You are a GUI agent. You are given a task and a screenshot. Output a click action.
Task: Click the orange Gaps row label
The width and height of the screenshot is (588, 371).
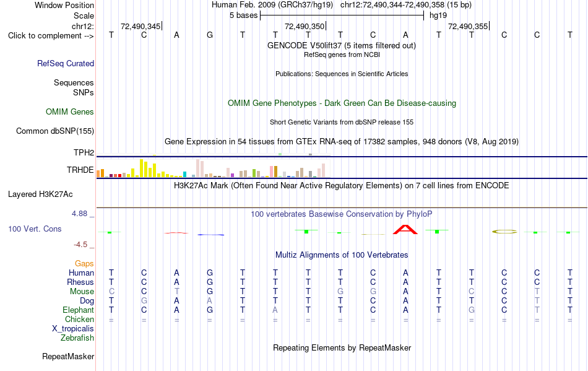[x=84, y=264]
